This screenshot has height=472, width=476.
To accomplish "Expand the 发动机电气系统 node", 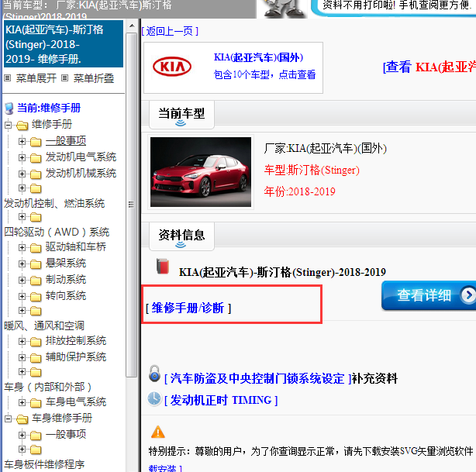I will [22, 157].
